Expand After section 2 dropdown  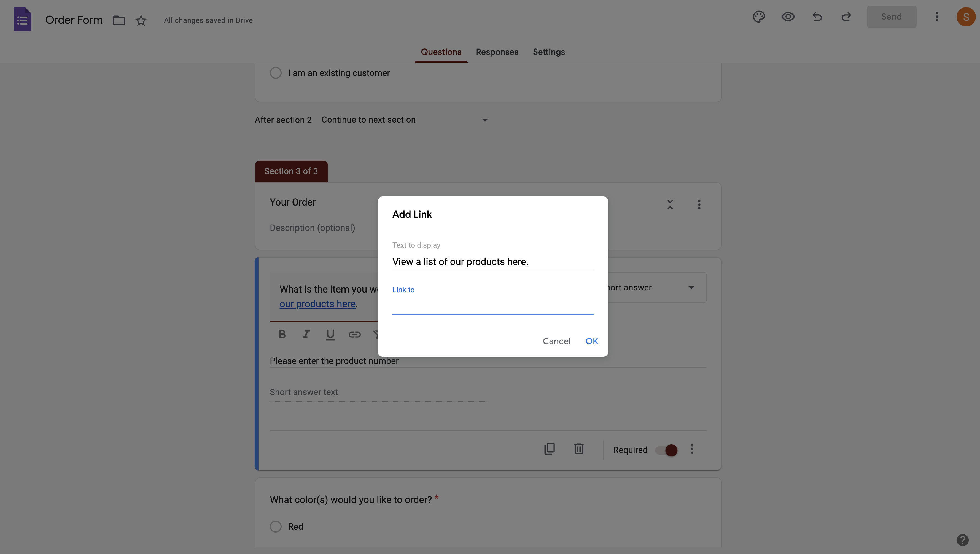coord(405,120)
